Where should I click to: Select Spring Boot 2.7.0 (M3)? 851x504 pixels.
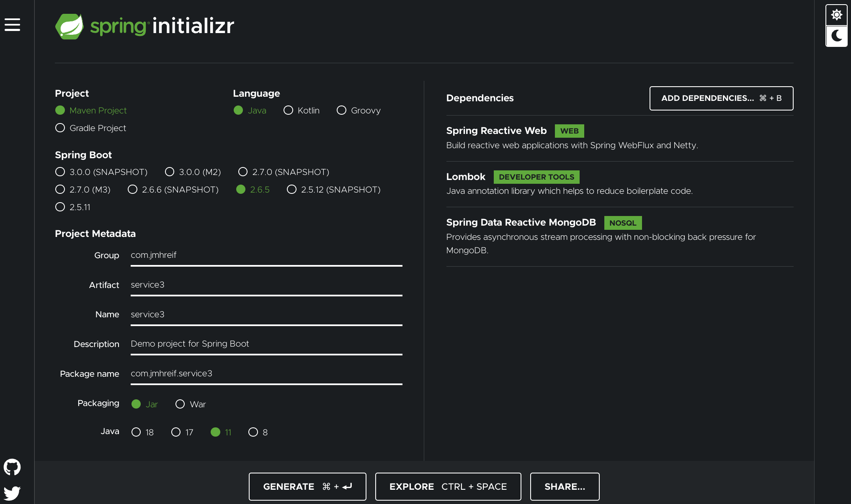83,190
